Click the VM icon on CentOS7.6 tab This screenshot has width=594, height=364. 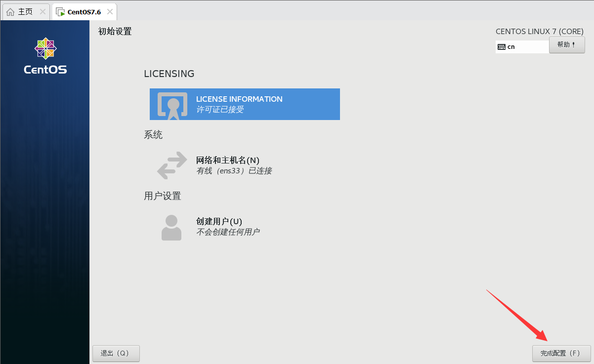click(60, 12)
